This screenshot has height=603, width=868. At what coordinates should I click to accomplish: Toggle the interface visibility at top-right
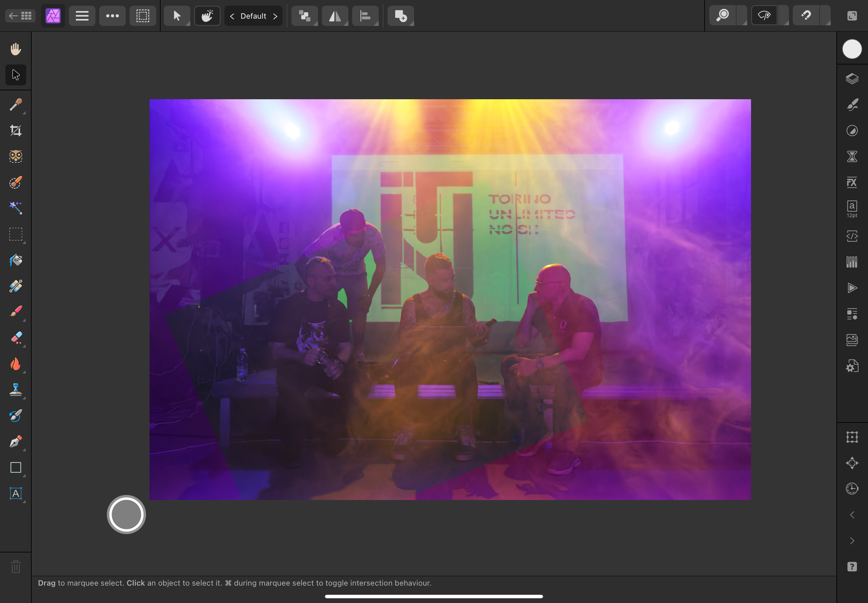coord(852,16)
